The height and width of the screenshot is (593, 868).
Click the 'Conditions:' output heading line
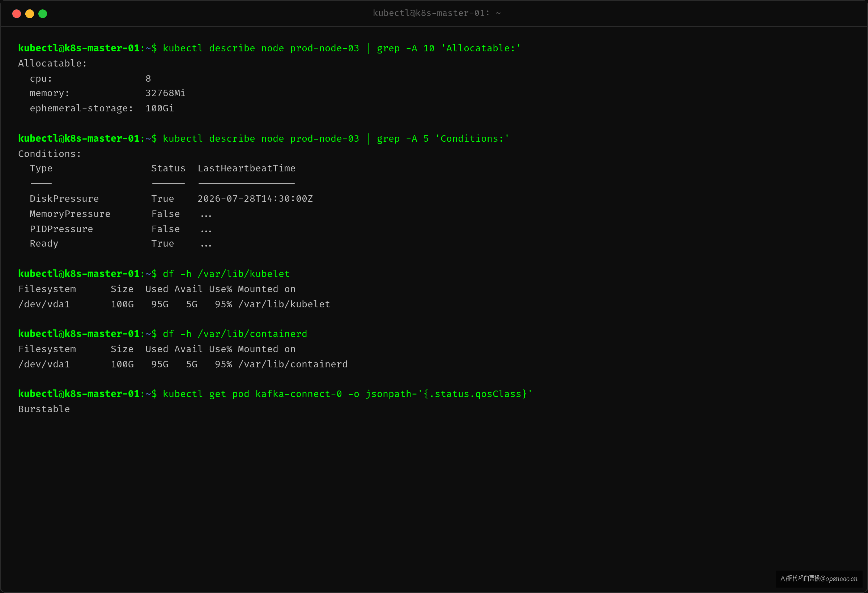pos(49,154)
